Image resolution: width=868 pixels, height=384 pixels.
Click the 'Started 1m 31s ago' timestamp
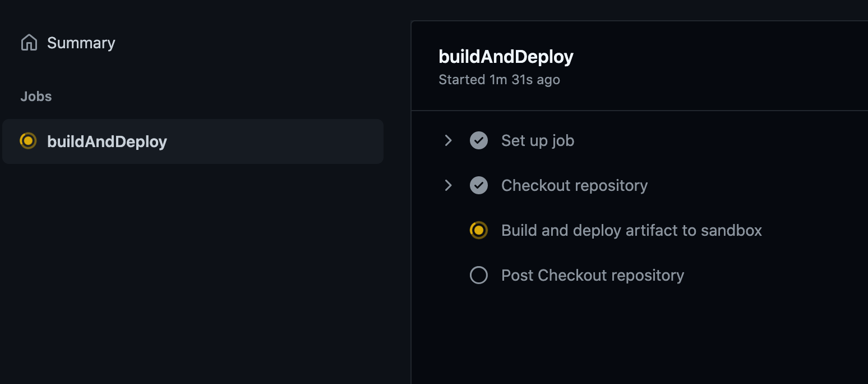(x=499, y=80)
